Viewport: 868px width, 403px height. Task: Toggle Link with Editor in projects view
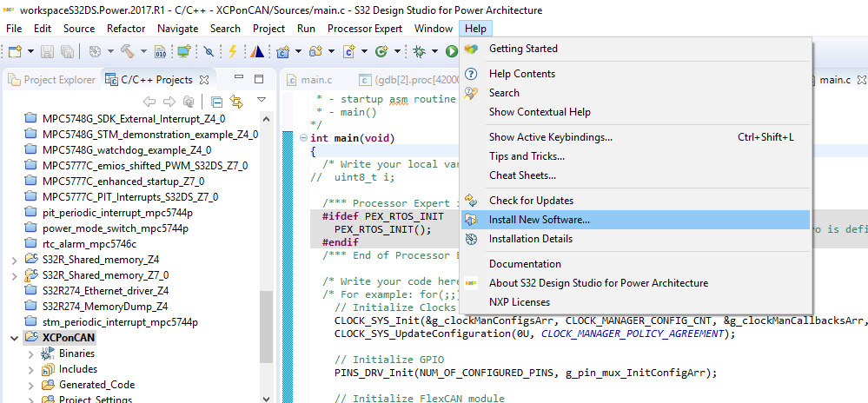[237, 102]
